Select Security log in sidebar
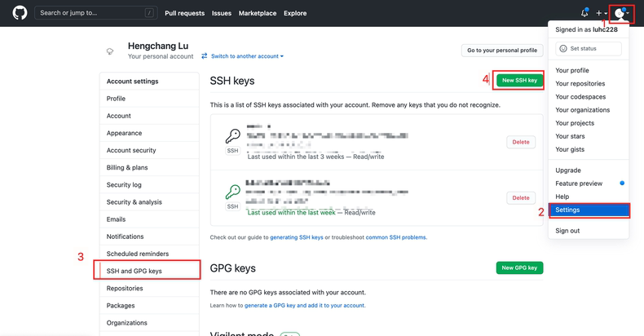This screenshot has width=644, height=336. 149,185
